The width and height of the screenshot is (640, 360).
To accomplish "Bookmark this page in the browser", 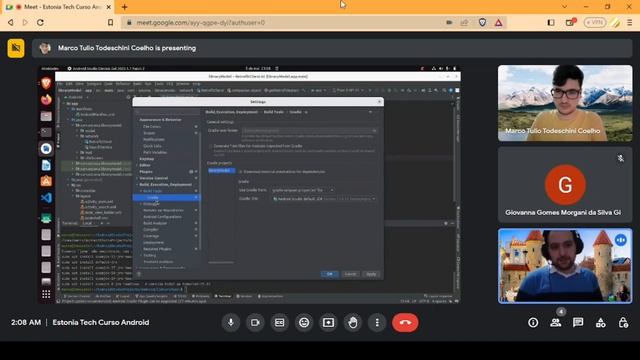I will coord(110,22).
